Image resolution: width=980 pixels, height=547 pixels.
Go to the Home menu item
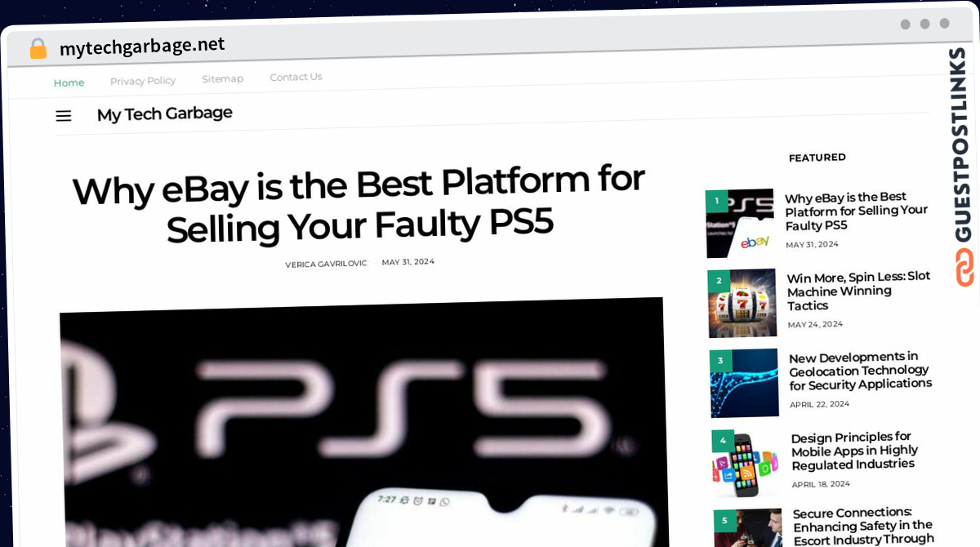[69, 82]
